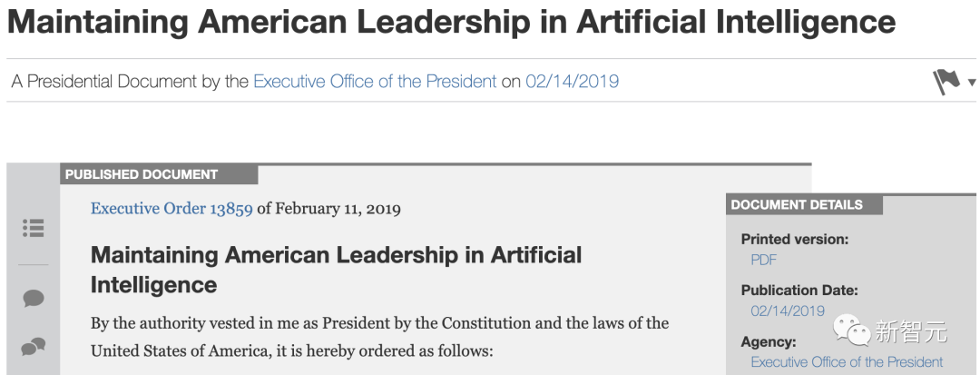The image size is (980, 375).
Task: Click the "Printed version:" label
Action: [x=794, y=240]
